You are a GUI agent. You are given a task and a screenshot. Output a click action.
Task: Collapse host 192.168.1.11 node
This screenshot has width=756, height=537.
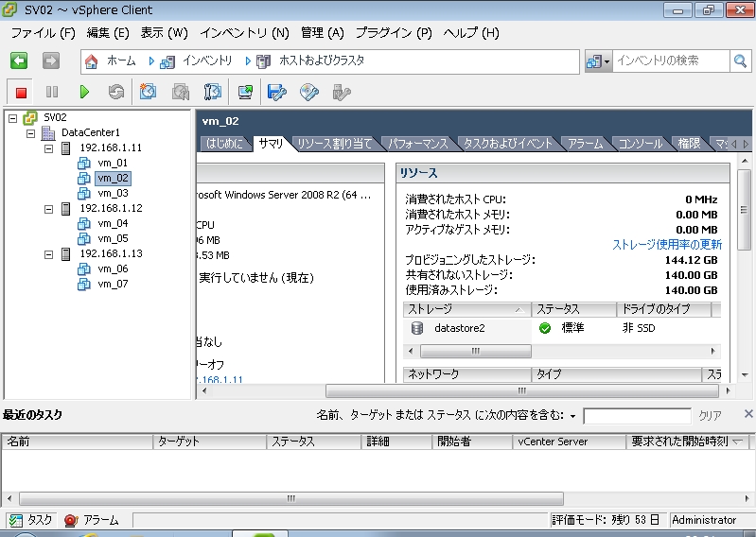tap(48, 148)
